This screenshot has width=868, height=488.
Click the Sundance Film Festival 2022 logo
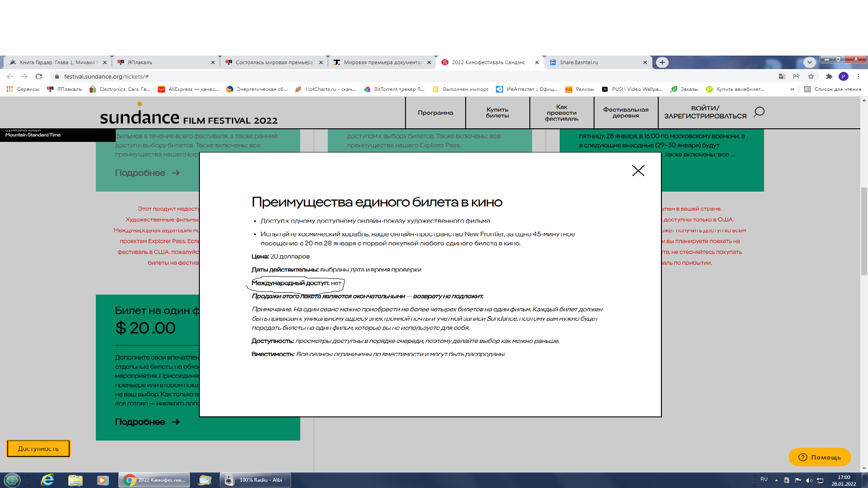coord(189,114)
